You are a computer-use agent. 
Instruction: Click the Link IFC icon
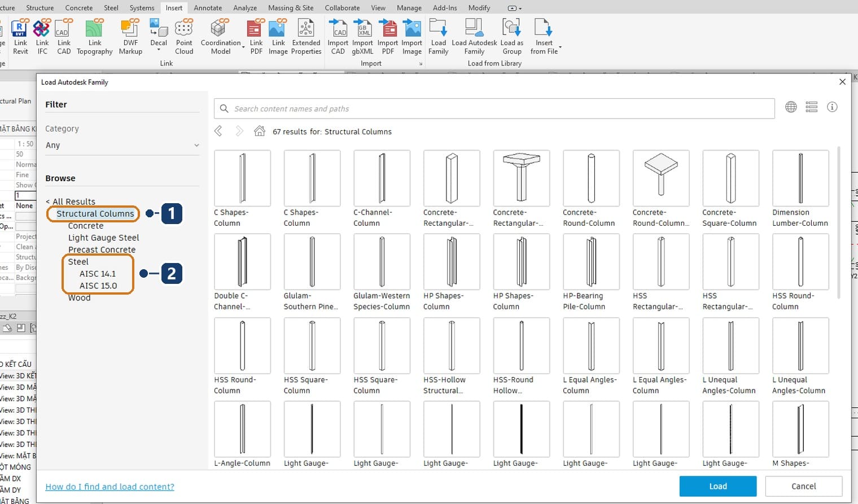[42, 37]
